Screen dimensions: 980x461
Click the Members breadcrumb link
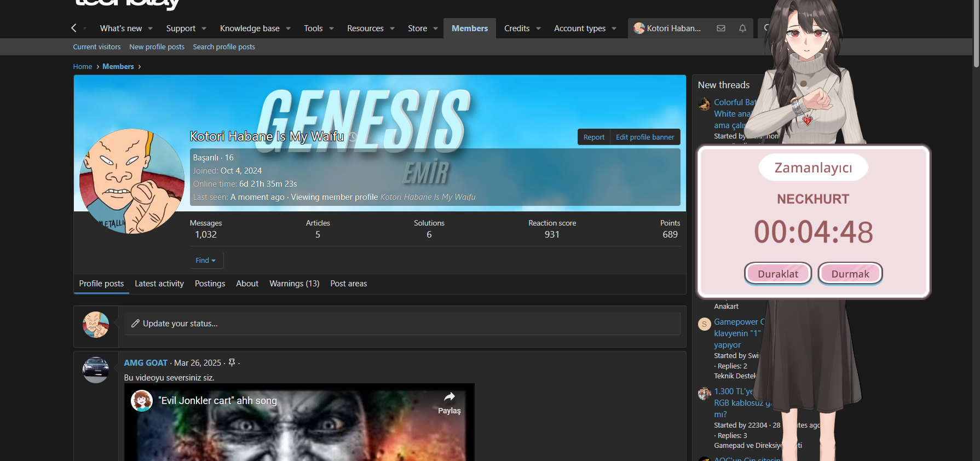[118, 67]
